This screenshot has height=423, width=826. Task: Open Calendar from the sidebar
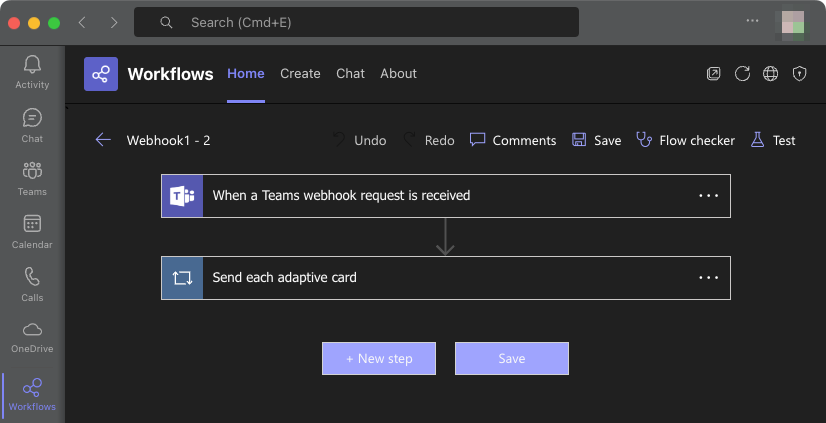click(x=32, y=232)
